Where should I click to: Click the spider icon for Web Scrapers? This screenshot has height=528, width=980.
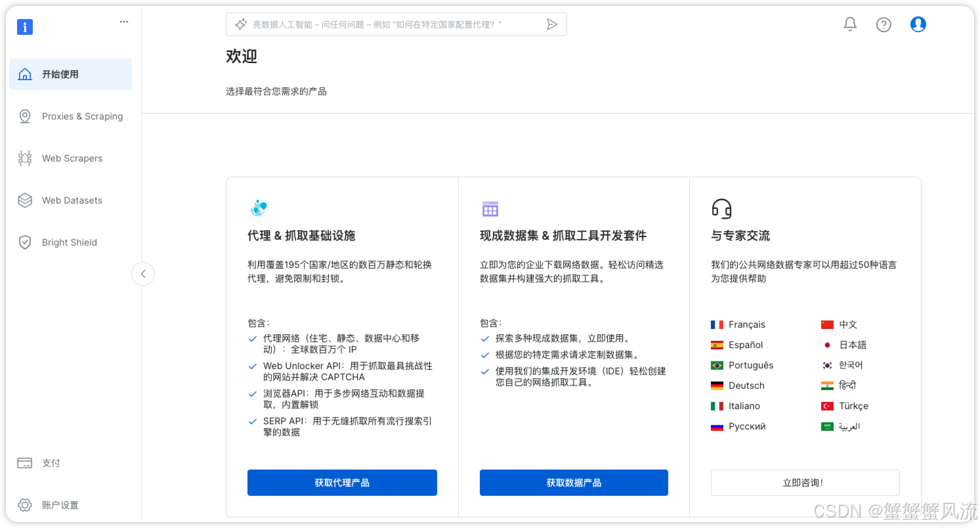click(x=25, y=158)
